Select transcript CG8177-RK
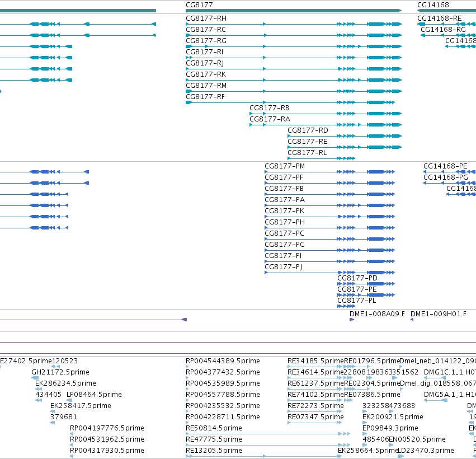The width and height of the screenshot is (476, 459). 206,74
